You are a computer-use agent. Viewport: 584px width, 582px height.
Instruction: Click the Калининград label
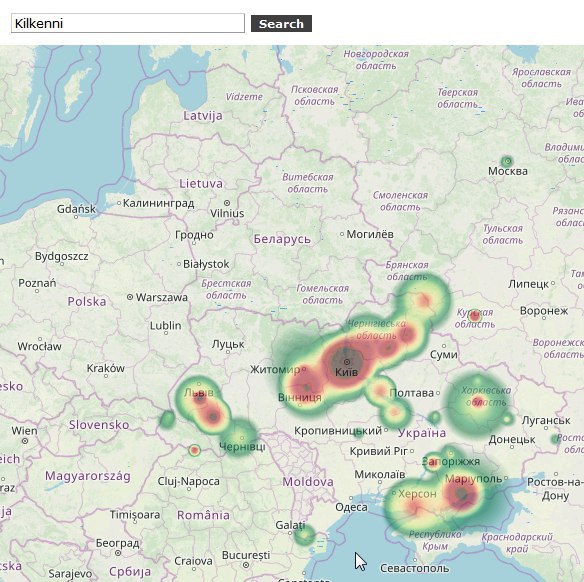click(159, 203)
